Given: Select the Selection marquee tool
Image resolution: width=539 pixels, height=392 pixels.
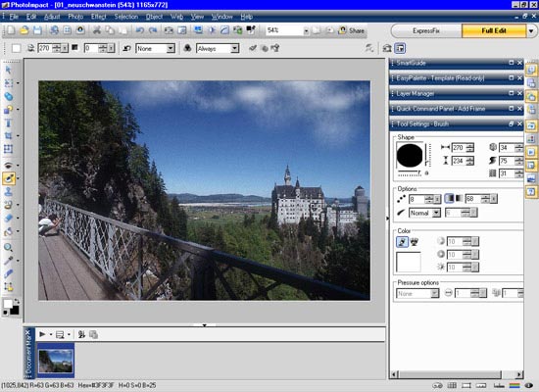Looking at the screenshot, I should (8, 83).
